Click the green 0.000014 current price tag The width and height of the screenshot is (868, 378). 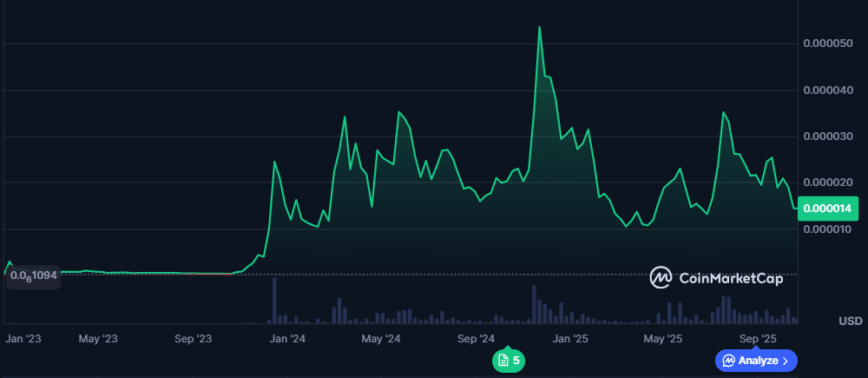click(x=829, y=209)
